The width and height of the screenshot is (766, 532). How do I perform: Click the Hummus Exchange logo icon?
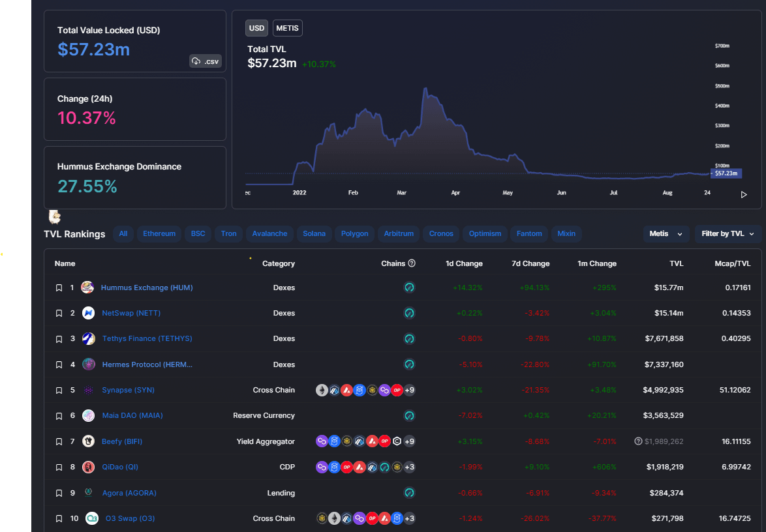click(87, 288)
